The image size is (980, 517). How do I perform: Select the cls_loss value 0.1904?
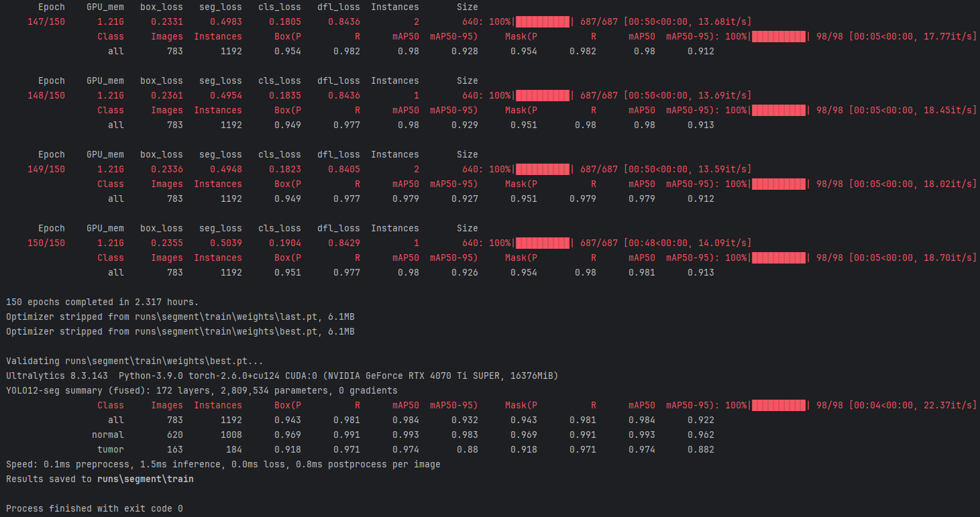(x=287, y=243)
